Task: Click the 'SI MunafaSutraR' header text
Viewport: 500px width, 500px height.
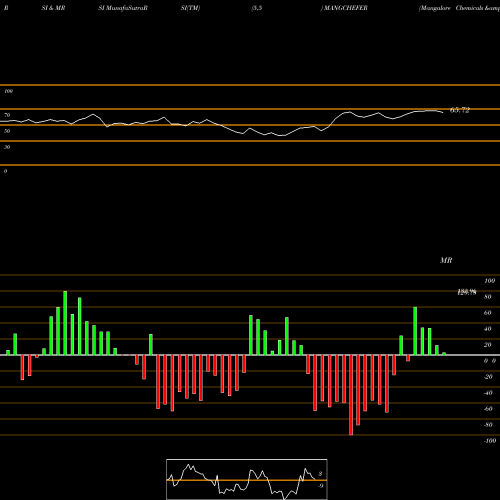Action: (123, 8)
